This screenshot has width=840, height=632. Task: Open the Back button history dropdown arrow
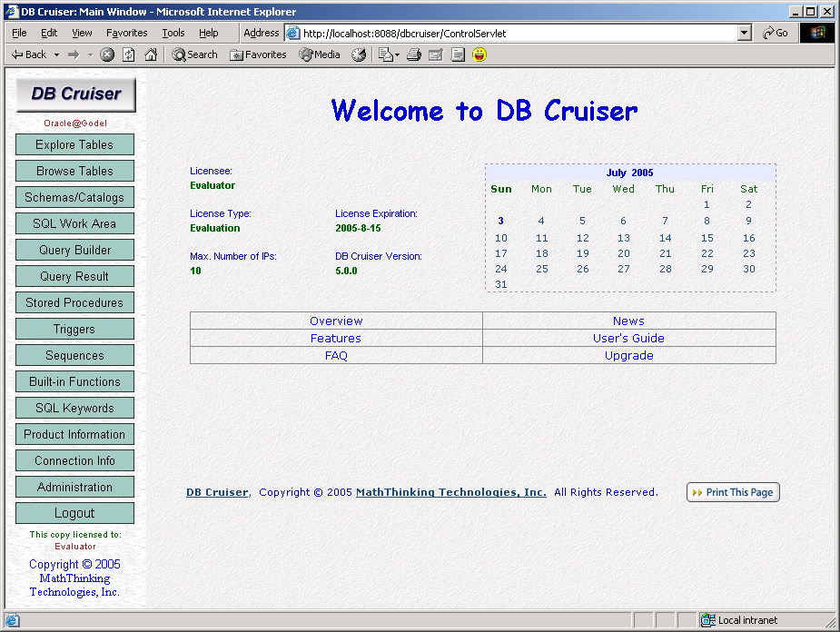(x=56, y=54)
